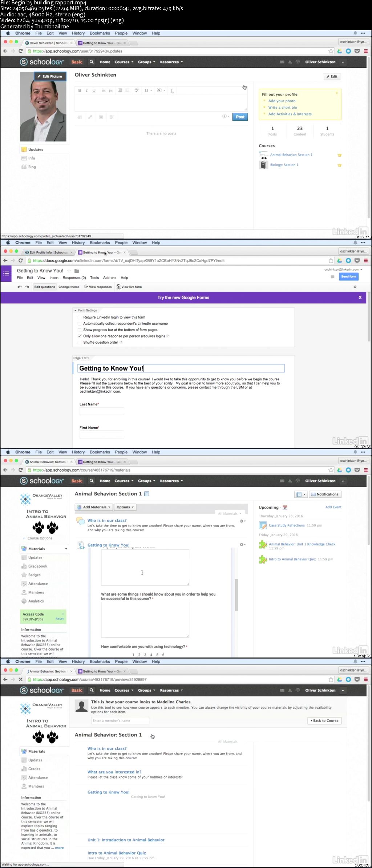Open the Add-ons menu in Google Forms
The width and height of the screenshot is (372, 868).
point(109,278)
